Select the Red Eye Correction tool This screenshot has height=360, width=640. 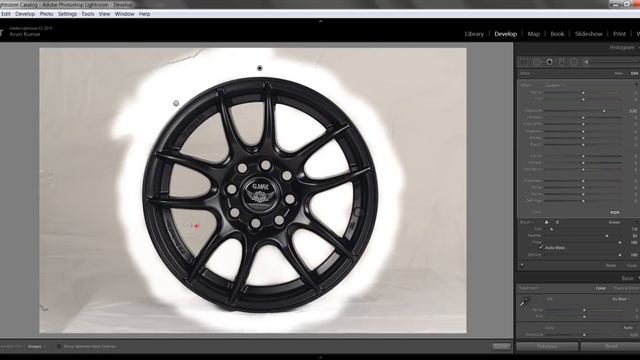tap(549, 62)
